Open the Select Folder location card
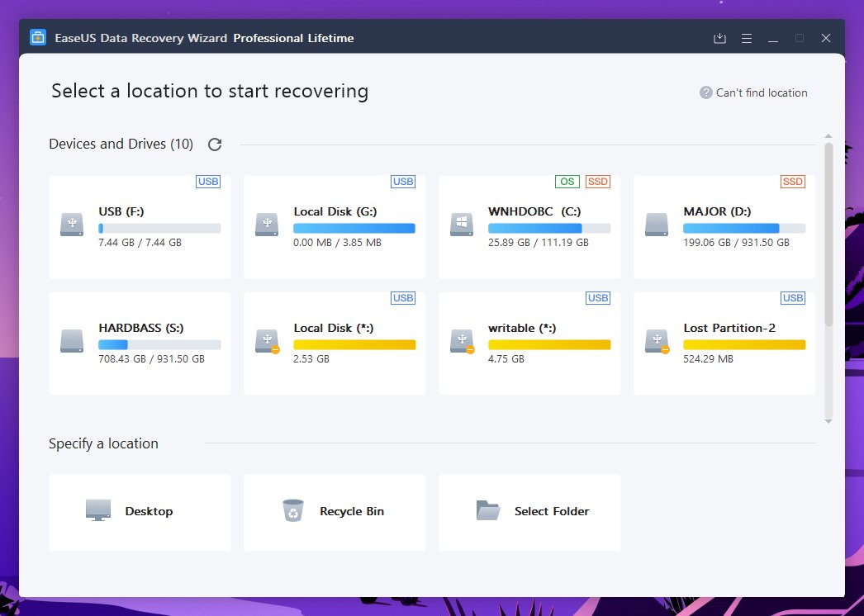Image resolution: width=864 pixels, height=616 pixels. pos(530,513)
